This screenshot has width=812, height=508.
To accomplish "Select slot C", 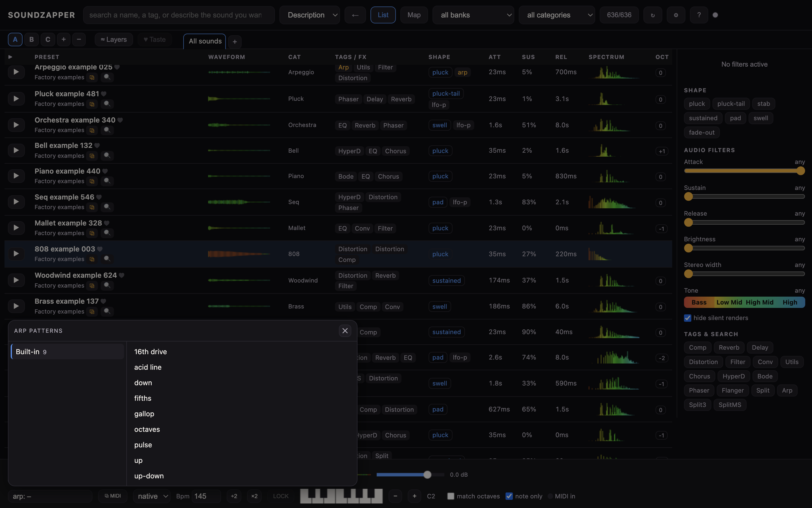I will point(48,39).
